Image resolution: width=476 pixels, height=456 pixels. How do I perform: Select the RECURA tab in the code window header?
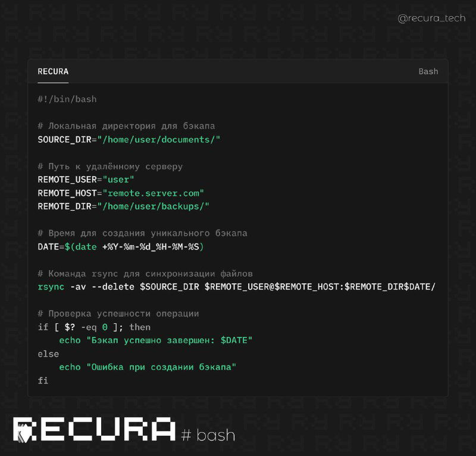[x=52, y=71]
